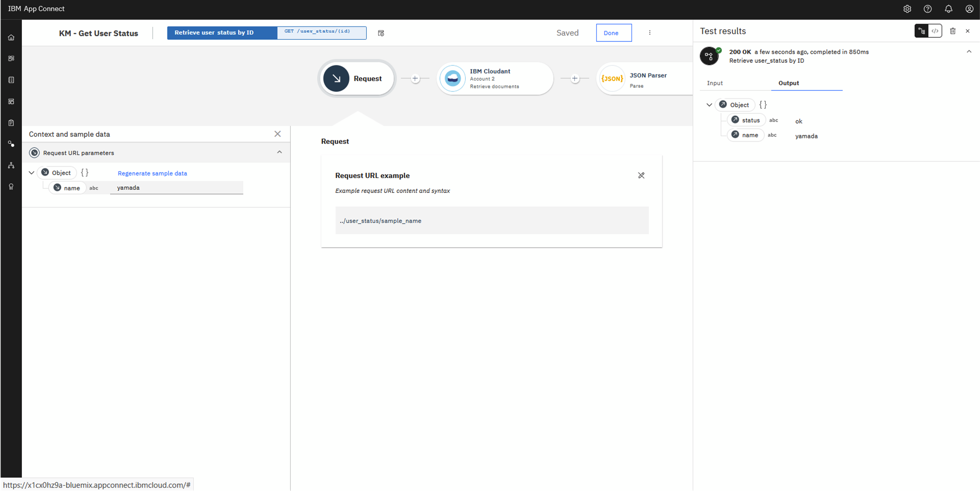The image size is (980, 491).
Task: Click the 200 OK status text
Action: (x=740, y=52)
